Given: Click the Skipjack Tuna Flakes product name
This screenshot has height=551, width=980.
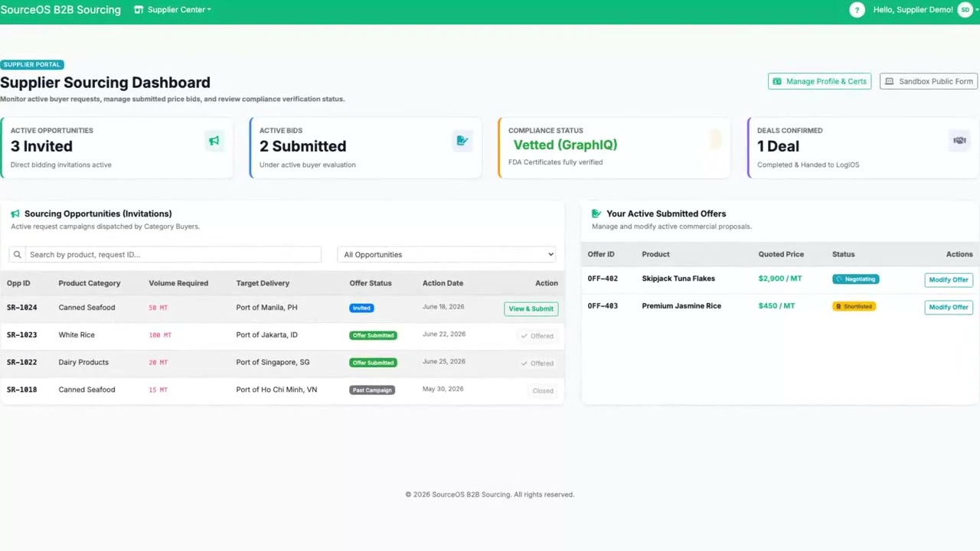Looking at the screenshot, I should tap(678, 279).
